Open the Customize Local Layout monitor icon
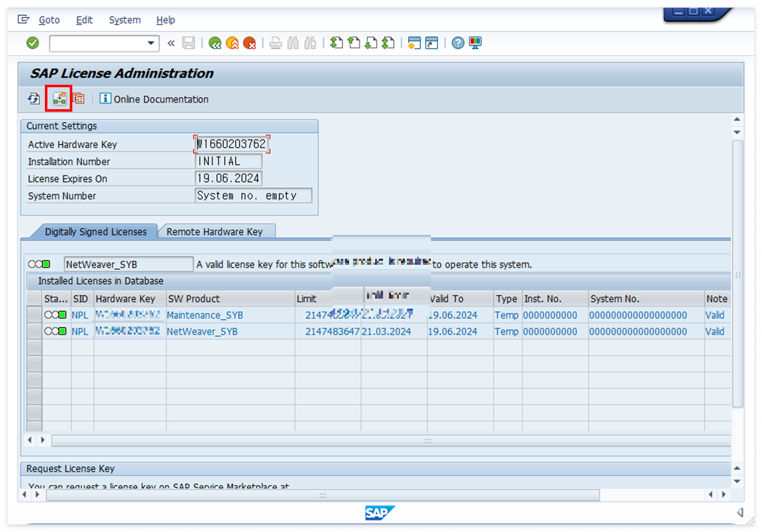762x532 pixels. click(475, 43)
